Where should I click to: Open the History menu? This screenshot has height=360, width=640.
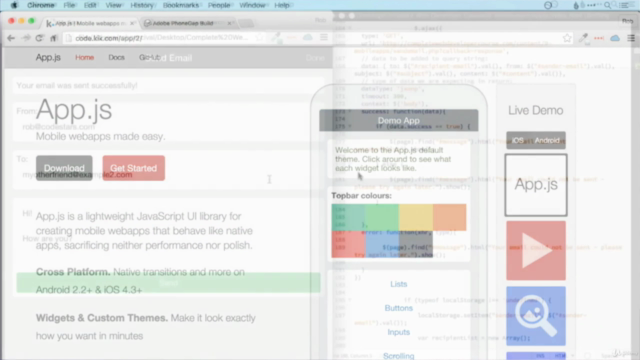[x=142, y=5]
